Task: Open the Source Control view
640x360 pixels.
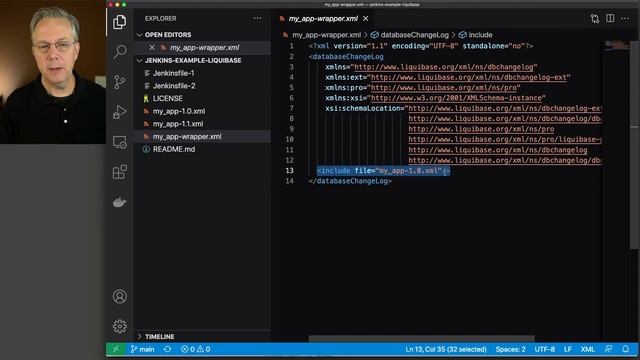Action: pyautogui.click(x=120, y=82)
